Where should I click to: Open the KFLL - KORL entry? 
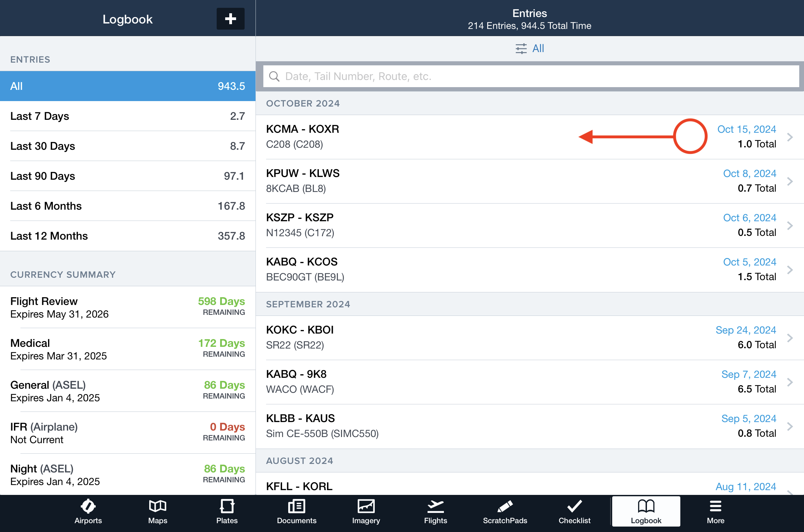tap(530, 484)
